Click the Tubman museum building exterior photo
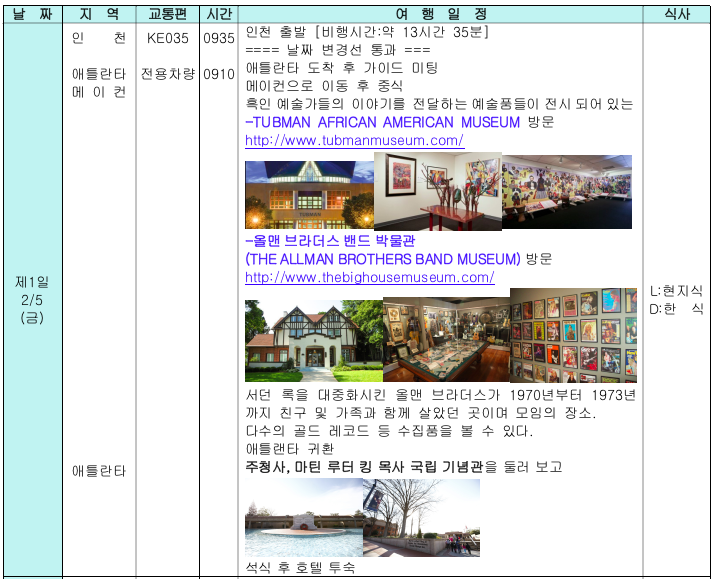 [309, 195]
